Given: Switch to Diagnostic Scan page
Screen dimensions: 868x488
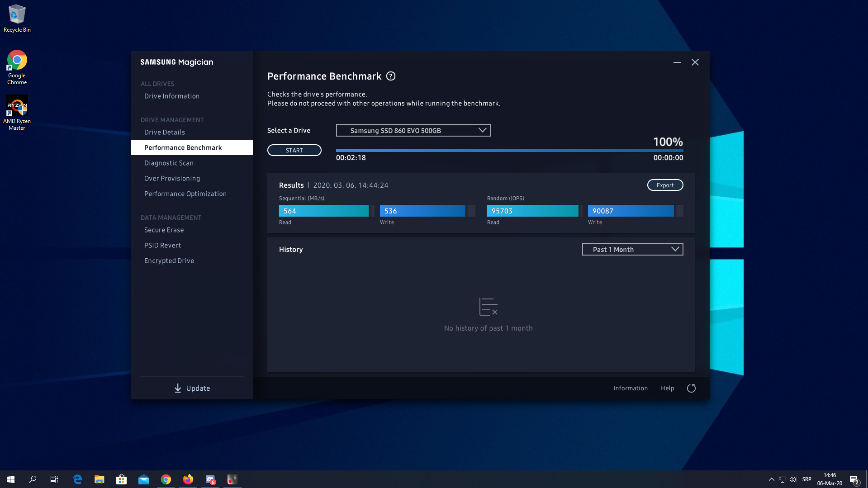Looking at the screenshot, I should 169,163.
